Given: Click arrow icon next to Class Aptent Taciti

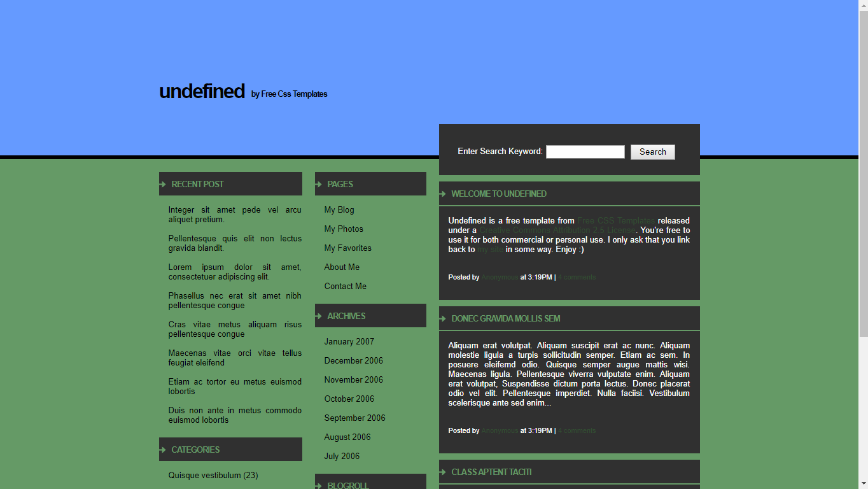Looking at the screenshot, I should tap(443, 472).
